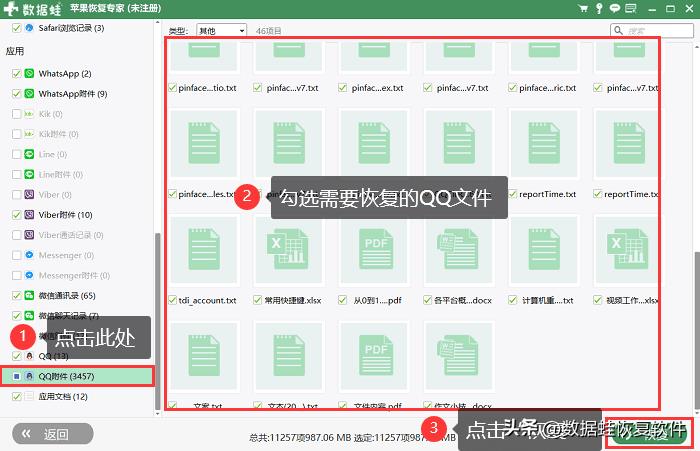Click the file list vertical scrollbar thumb
The height and width of the screenshot is (451, 700).
coord(697,331)
